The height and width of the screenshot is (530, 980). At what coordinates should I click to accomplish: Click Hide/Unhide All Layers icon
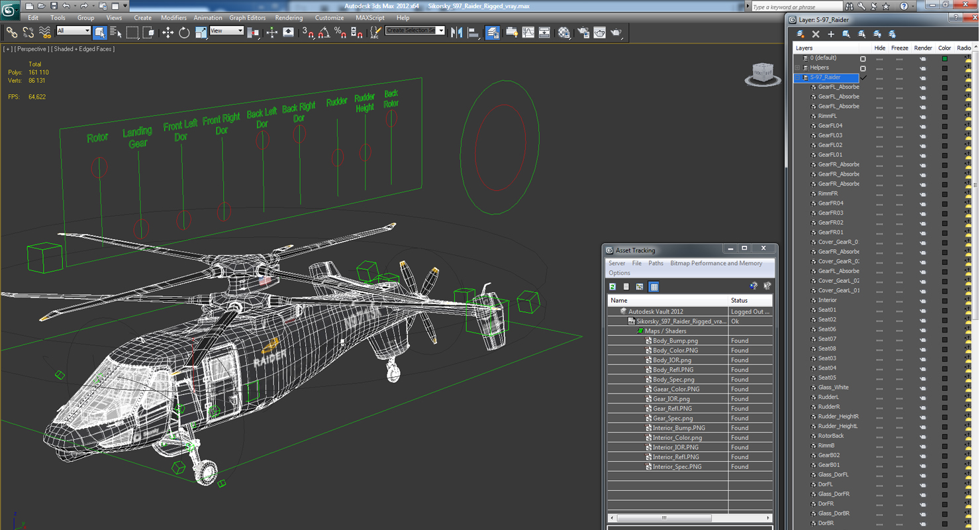pyautogui.click(x=877, y=34)
